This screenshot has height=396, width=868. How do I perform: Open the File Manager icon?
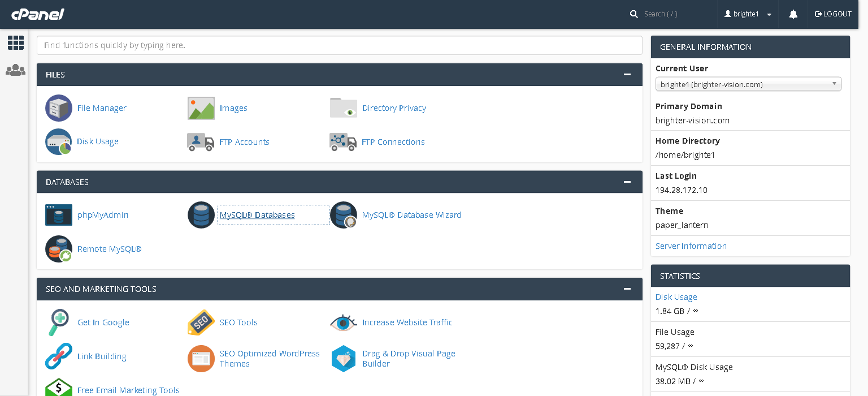coord(59,108)
